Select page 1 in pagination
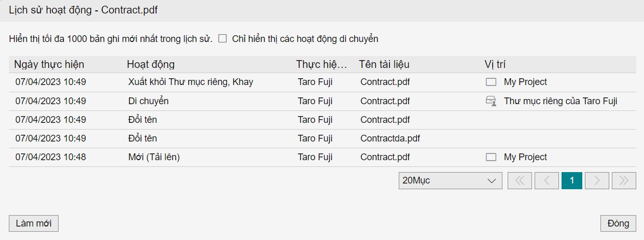644x240 pixels. (572, 180)
